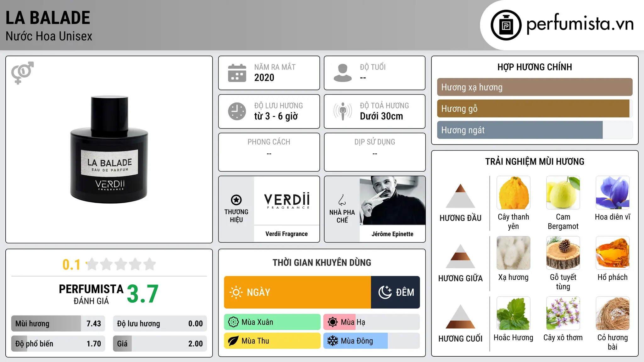644x362 pixels.
Task: Click the Mùa Xuân season bar
Action: 272,322
